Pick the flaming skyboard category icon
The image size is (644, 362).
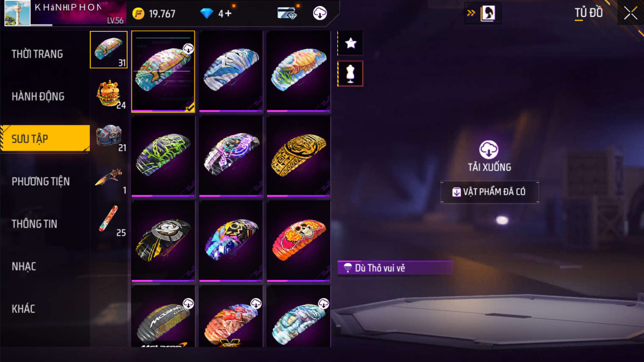pos(109,178)
